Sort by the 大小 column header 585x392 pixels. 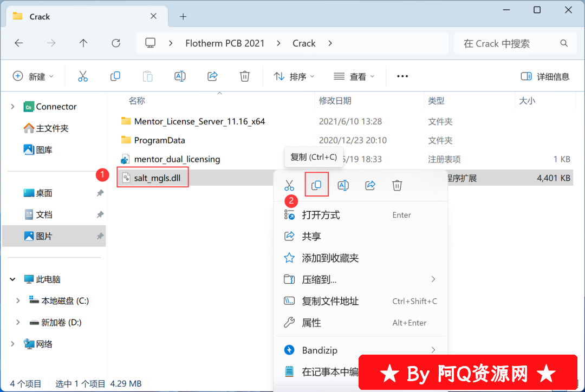click(527, 101)
